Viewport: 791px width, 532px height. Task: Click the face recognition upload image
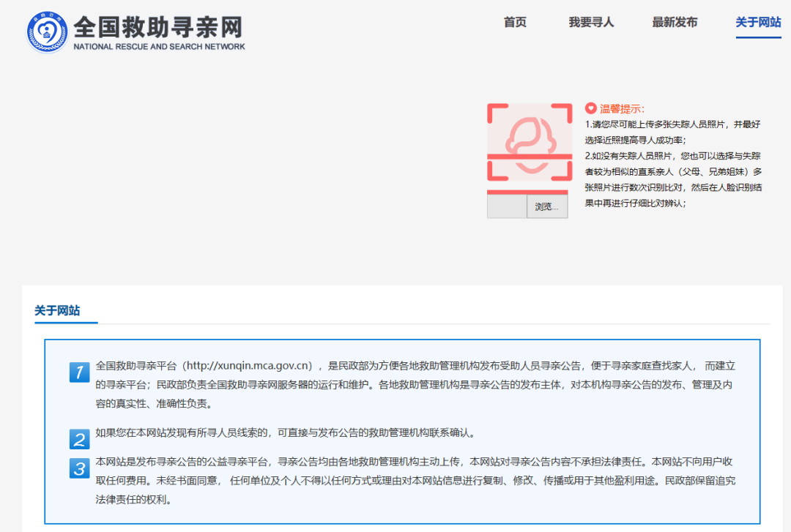(x=530, y=142)
